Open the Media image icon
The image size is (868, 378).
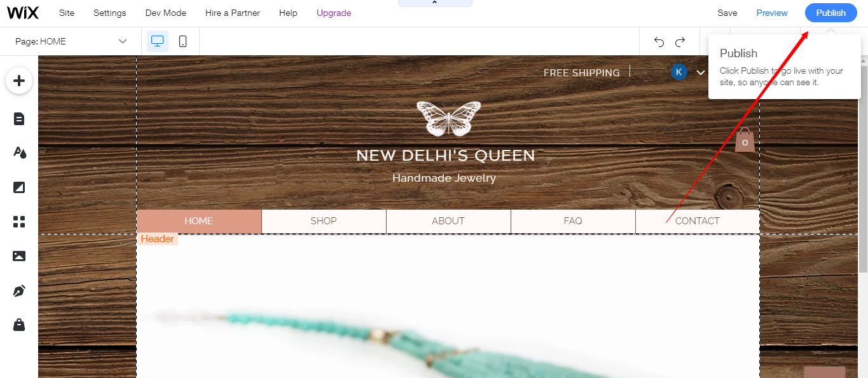19,256
